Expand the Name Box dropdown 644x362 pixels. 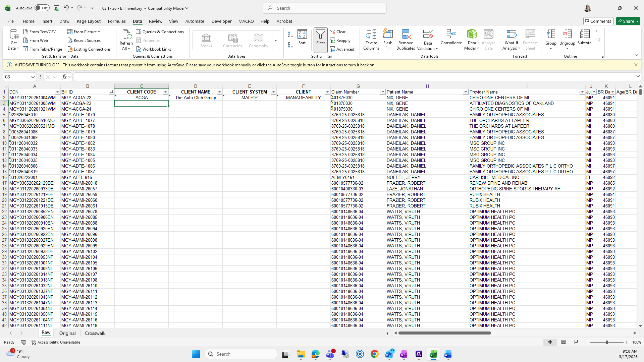(x=33, y=77)
